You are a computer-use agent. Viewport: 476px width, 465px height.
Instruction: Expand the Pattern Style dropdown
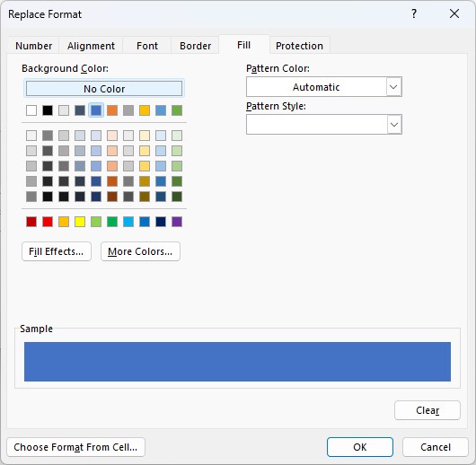394,125
